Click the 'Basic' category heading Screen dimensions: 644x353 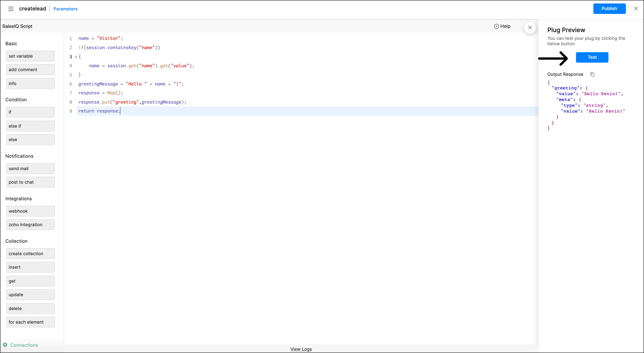tap(11, 43)
